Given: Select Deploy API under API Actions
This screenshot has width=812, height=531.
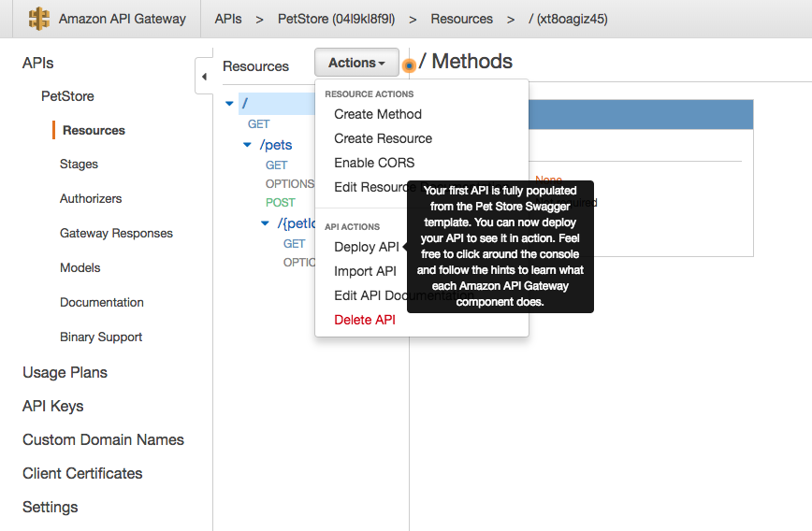Looking at the screenshot, I should (366, 247).
